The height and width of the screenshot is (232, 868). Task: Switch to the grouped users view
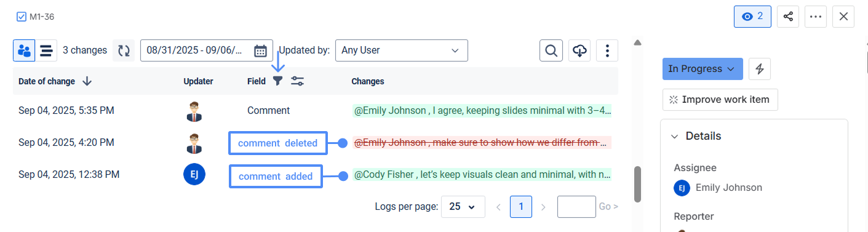pos(24,50)
